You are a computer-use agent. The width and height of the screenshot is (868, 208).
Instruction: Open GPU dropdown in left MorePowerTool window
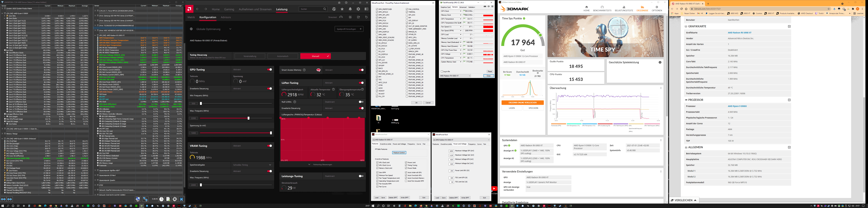400,139
